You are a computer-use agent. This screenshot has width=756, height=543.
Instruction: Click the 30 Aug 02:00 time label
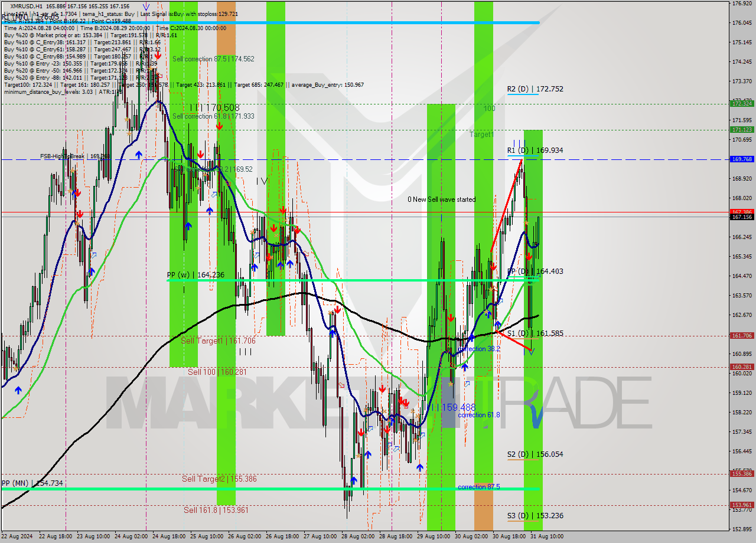[471, 537]
